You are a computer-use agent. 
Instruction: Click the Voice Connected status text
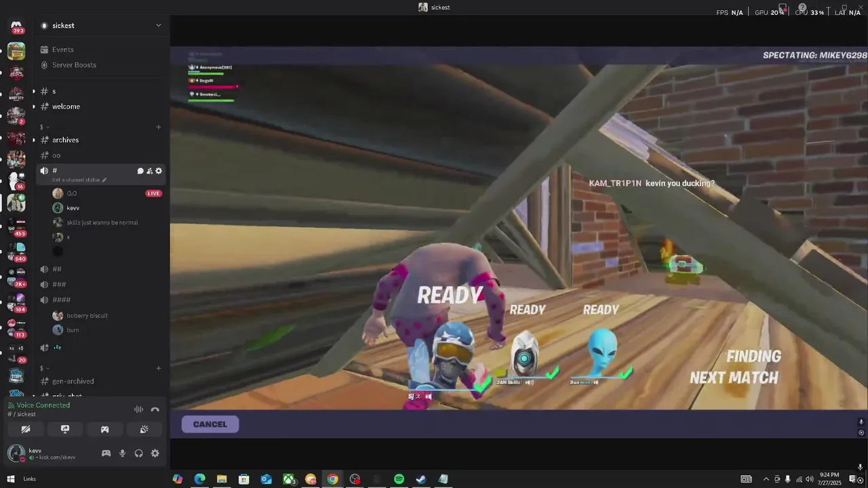click(43, 405)
